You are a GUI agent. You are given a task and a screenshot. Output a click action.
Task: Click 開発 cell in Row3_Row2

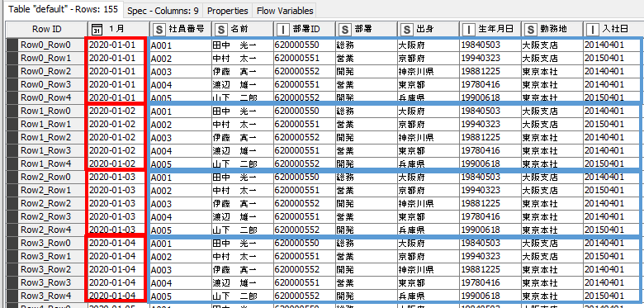[x=367, y=270]
